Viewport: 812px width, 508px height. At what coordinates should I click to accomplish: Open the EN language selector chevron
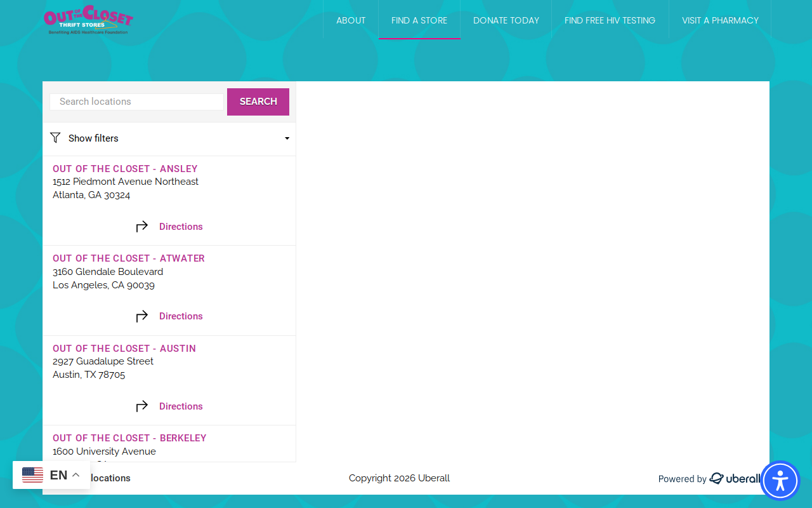pos(75,475)
